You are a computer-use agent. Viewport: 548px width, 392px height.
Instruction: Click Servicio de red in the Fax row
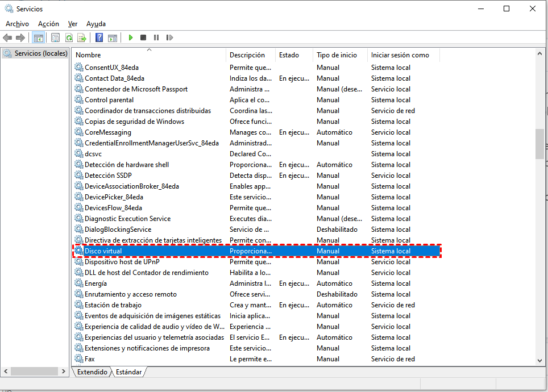pyautogui.click(x=393, y=359)
